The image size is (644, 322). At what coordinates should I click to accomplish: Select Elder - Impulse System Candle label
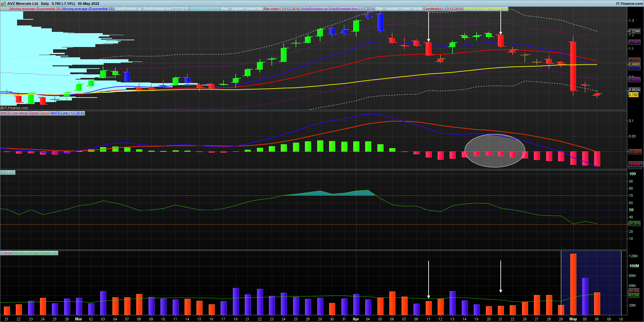click(399, 9)
